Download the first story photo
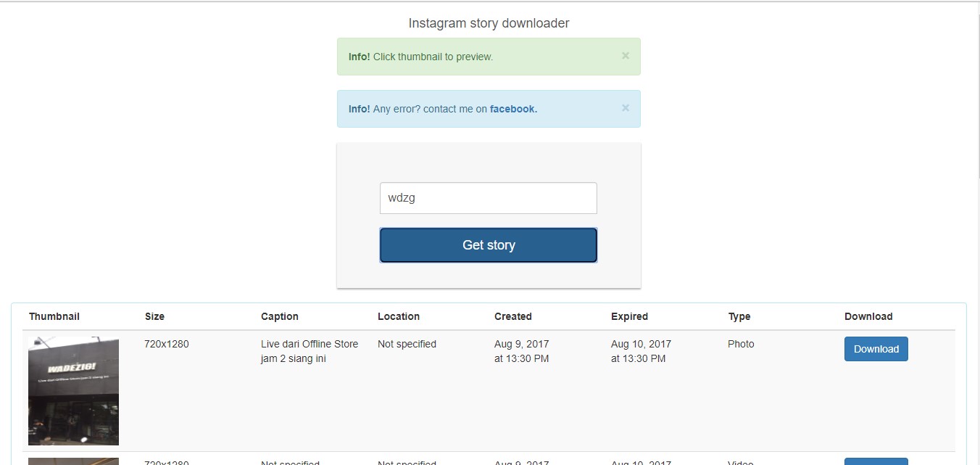 point(876,349)
